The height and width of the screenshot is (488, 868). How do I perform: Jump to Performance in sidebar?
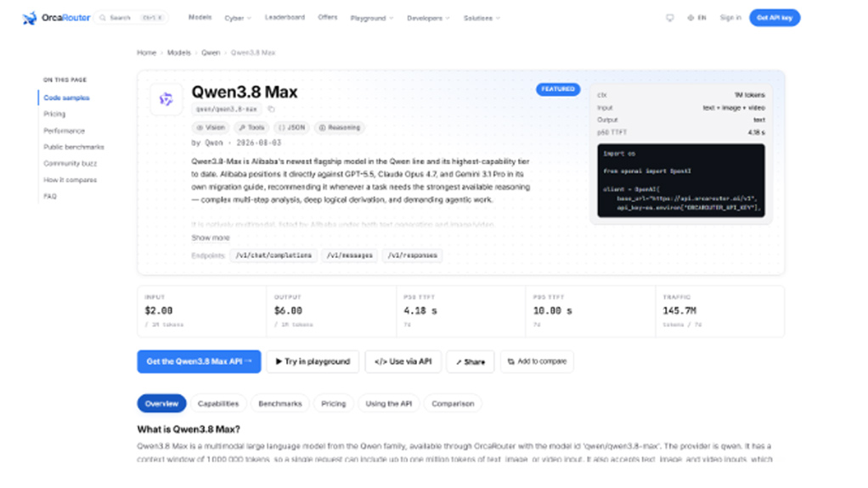(x=65, y=131)
